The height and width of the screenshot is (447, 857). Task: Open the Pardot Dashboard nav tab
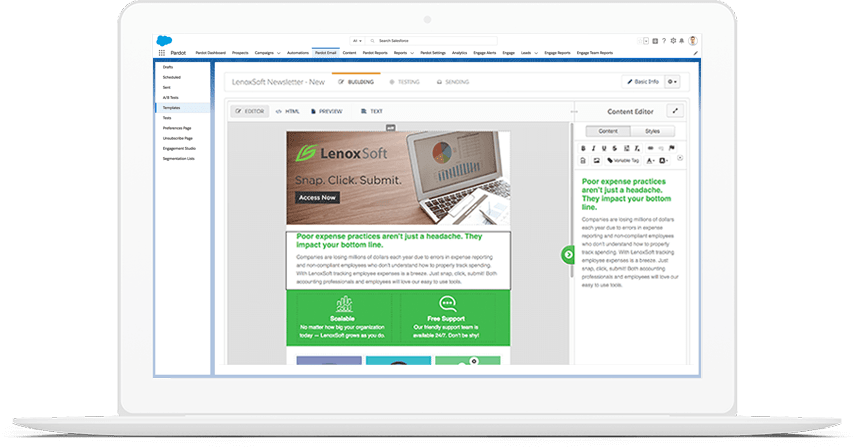(x=210, y=53)
